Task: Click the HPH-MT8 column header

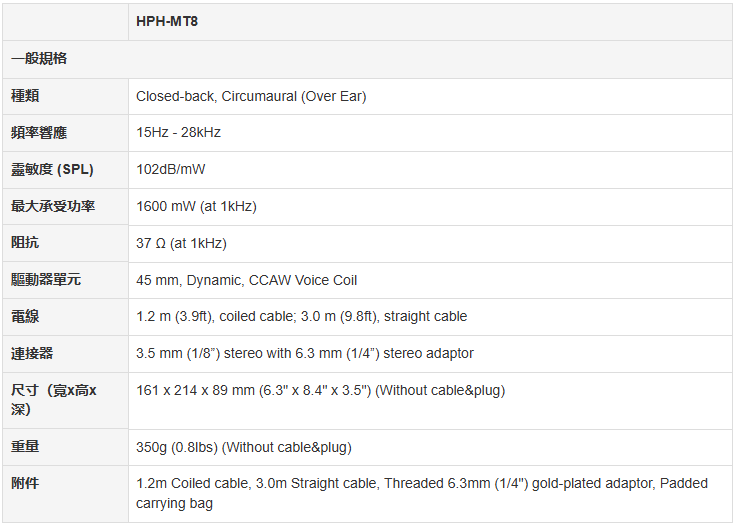Action: 167,21
